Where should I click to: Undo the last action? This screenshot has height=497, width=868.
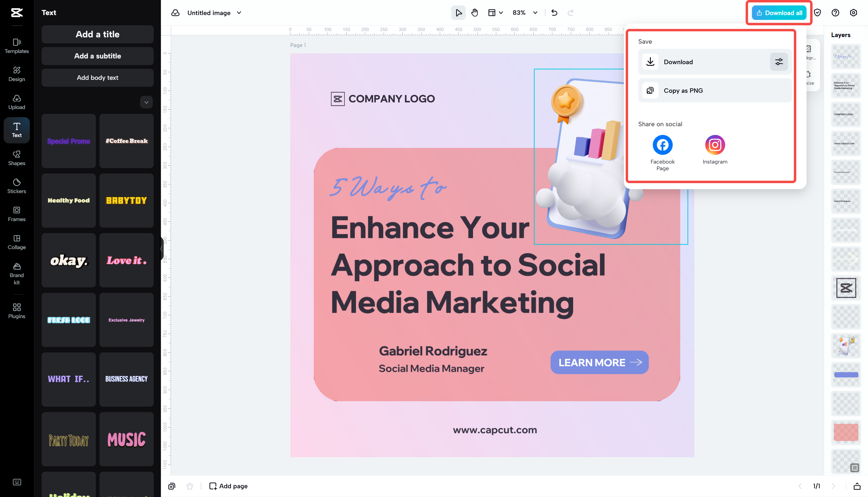point(554,13)
